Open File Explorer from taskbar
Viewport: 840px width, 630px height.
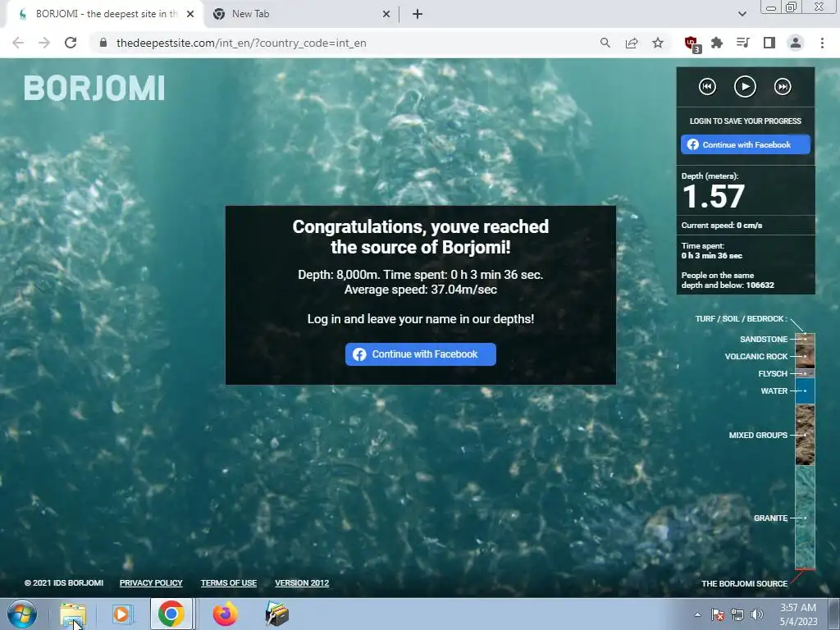(73, 614)
